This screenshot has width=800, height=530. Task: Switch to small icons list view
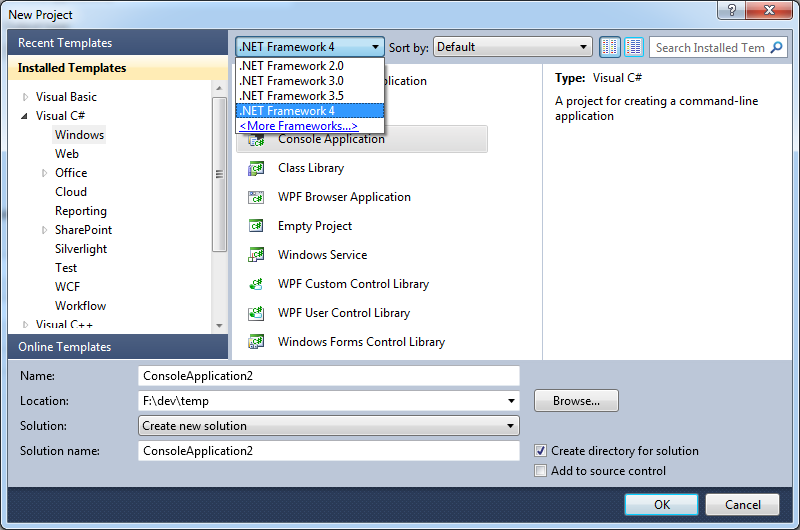(x=634, y=47)
